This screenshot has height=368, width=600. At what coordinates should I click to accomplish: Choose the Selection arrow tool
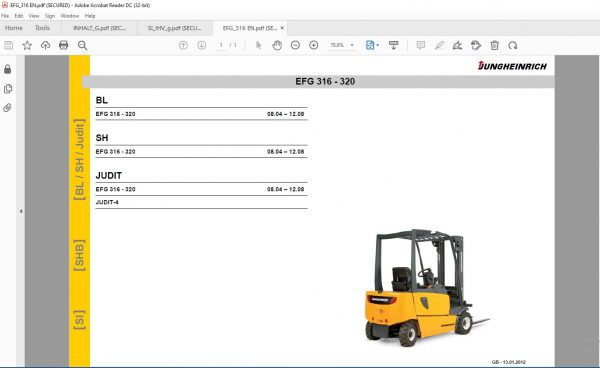tap(258, 45)
